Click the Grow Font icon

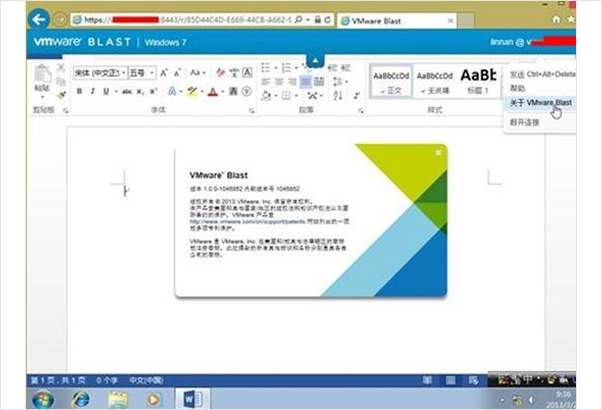164,73
